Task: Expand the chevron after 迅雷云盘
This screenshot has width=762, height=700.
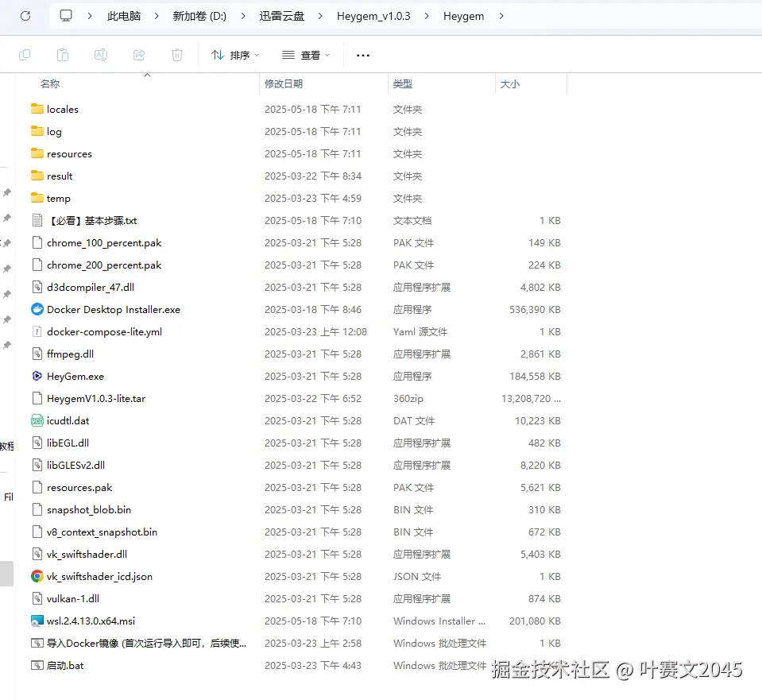Action: click(x=320, y=16)
